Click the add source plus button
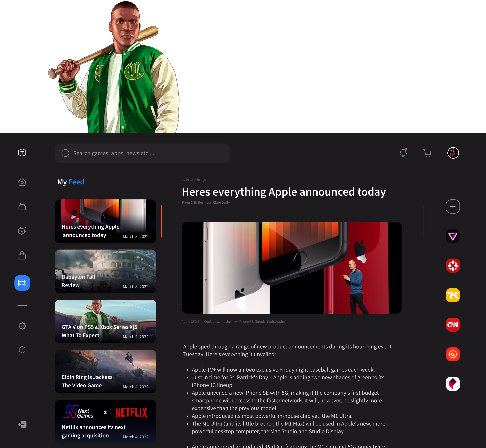 (x=453, y=206)
